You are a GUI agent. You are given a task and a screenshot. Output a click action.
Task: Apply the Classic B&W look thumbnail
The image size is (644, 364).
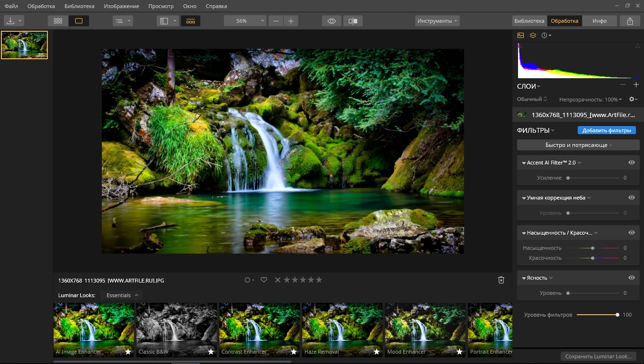coord(177,330)
